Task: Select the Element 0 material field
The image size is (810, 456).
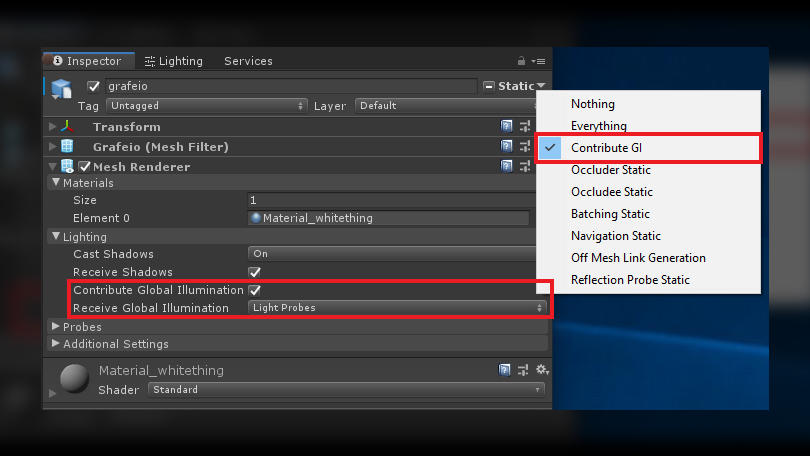Action: (x=388, y=218)
